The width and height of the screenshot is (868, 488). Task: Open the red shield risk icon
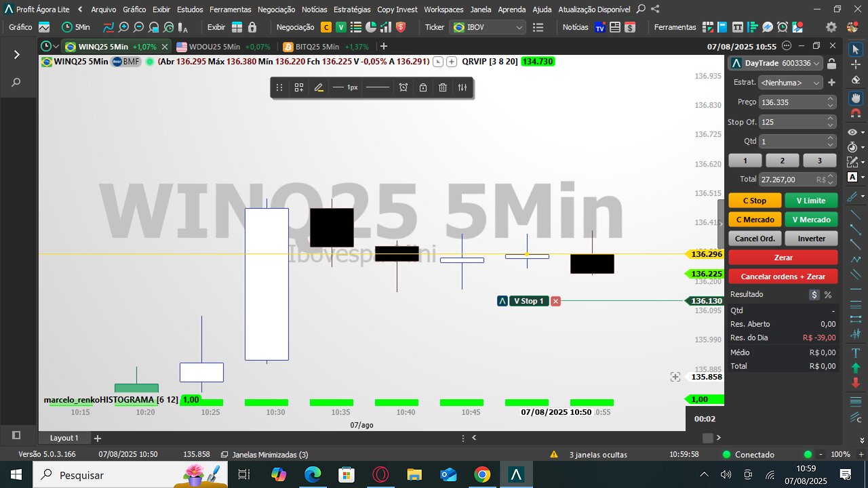(x=400, y=27)
